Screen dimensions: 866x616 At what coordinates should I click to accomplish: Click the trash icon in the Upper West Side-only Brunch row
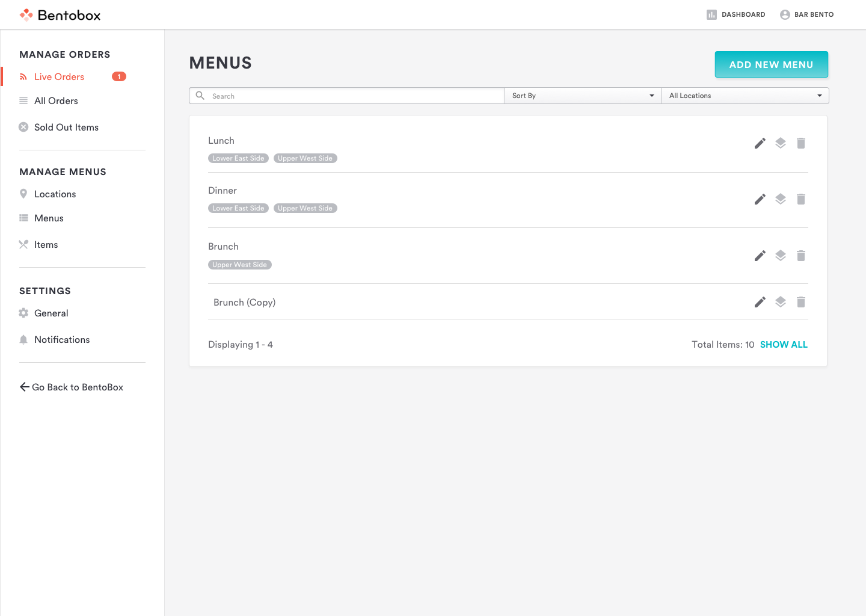tap(801, 256)
